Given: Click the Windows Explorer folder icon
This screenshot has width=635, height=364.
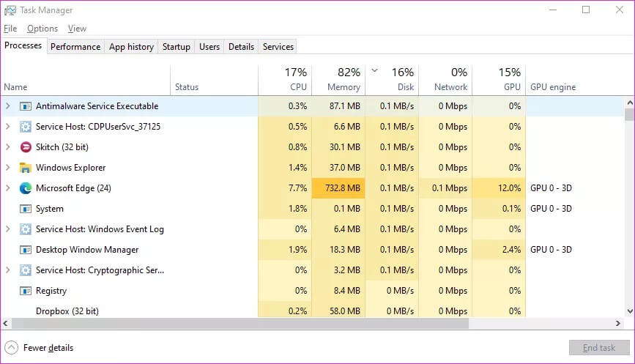Looking at the screenshot, I should pyautogui.click(x=26, y=168).
